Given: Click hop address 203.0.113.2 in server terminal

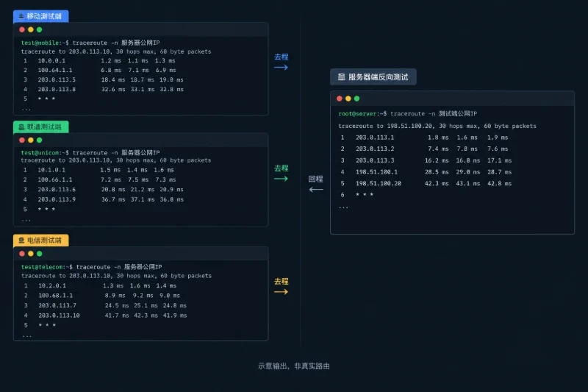Looking at the screenshot, I should (375, 149).
